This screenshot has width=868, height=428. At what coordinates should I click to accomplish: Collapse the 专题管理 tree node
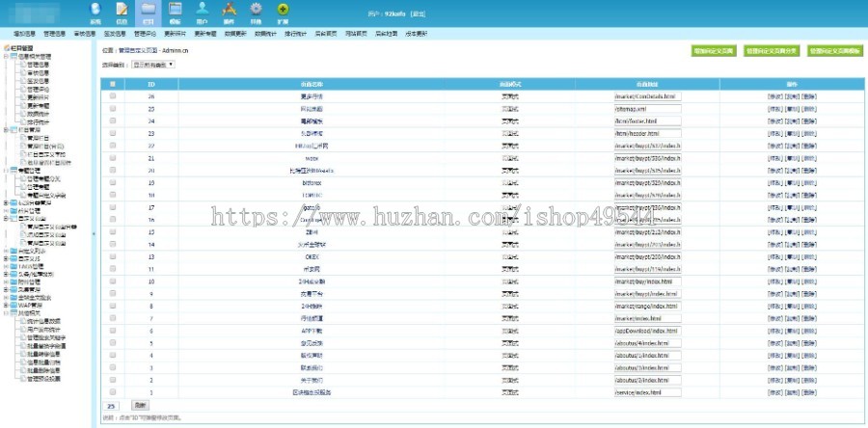tap(6, 171)
